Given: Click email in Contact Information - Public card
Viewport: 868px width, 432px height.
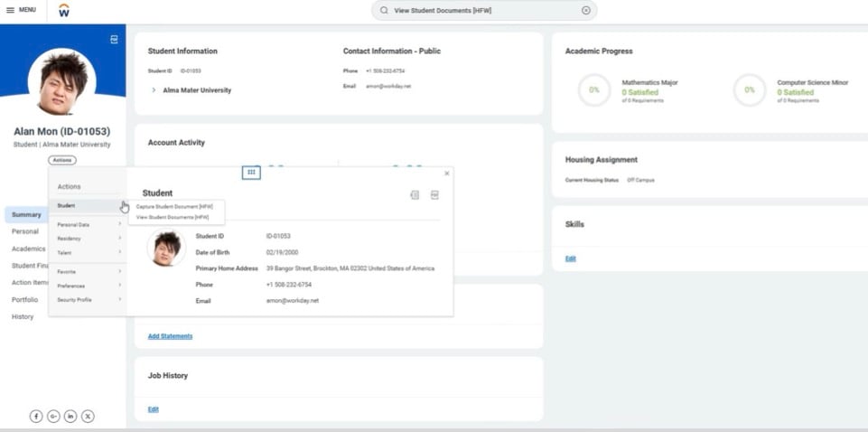Looking at the screenshot, I should (x=388, y=87).
